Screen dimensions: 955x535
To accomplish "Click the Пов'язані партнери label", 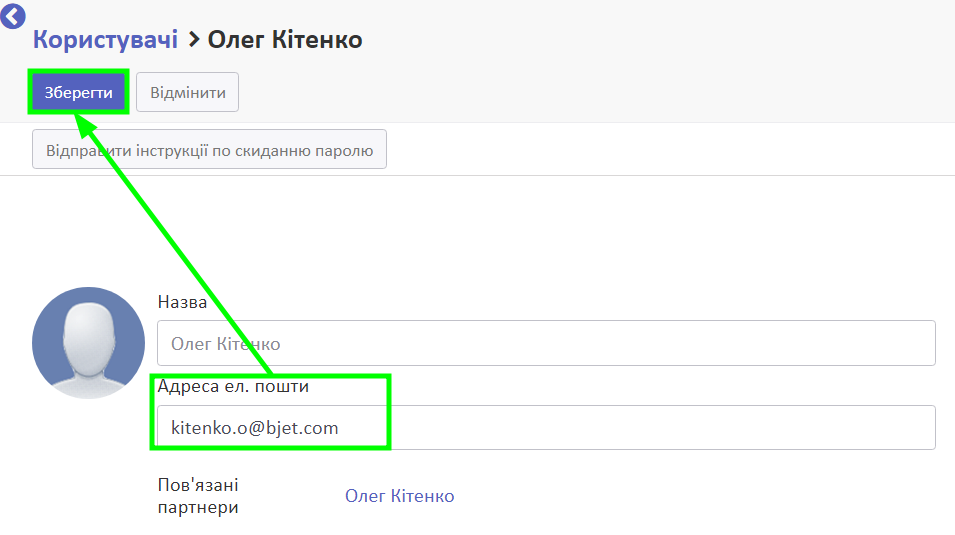I will pos(198,496).
